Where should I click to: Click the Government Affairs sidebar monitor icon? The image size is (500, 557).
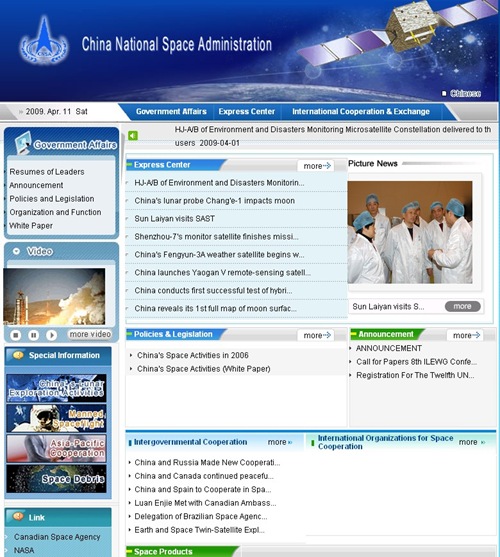click(x=23, y=143)
